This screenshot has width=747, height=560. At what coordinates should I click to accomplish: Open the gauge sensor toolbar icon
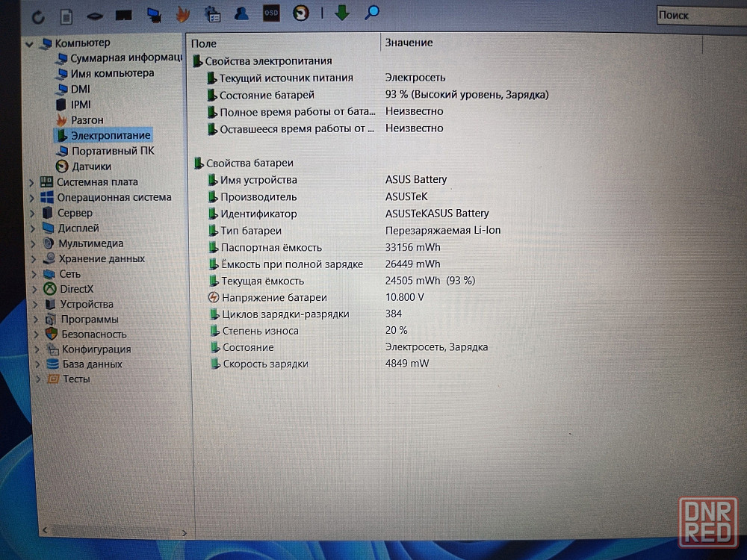click(x=301, y=13)
